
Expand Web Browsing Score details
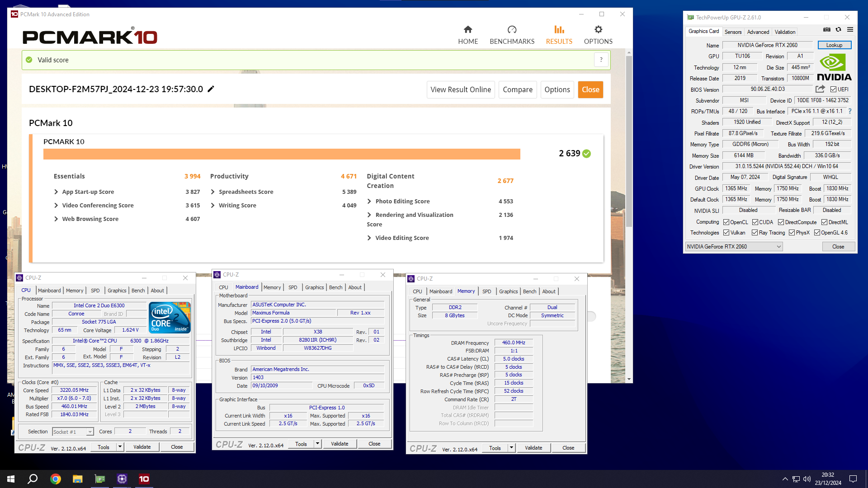coord(56,219)
